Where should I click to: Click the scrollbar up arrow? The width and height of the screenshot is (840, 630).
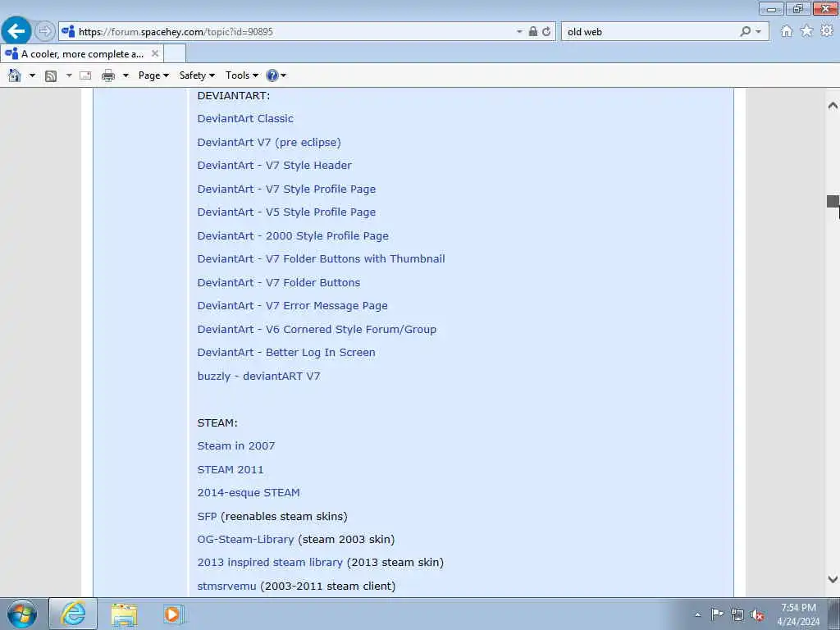(833, 106)
